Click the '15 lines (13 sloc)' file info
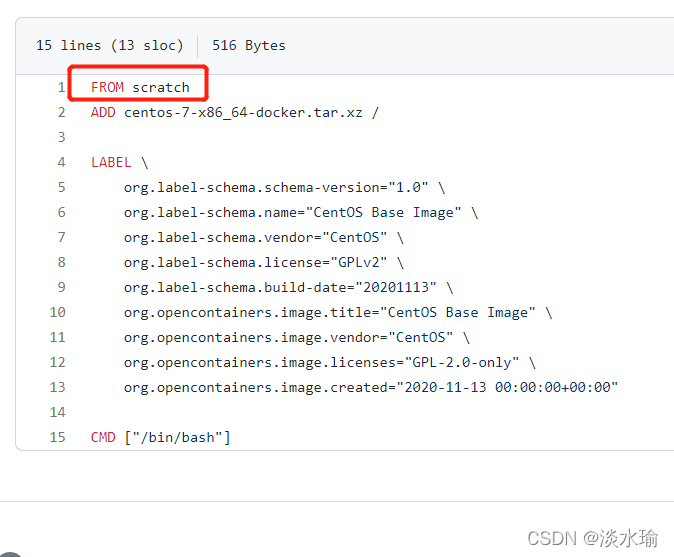 [110, 46]
